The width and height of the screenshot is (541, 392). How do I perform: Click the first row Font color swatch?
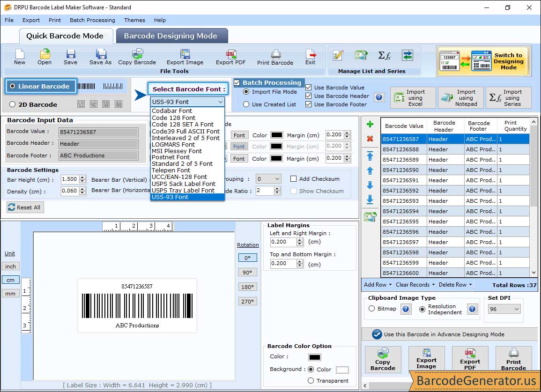click(277, 135)
